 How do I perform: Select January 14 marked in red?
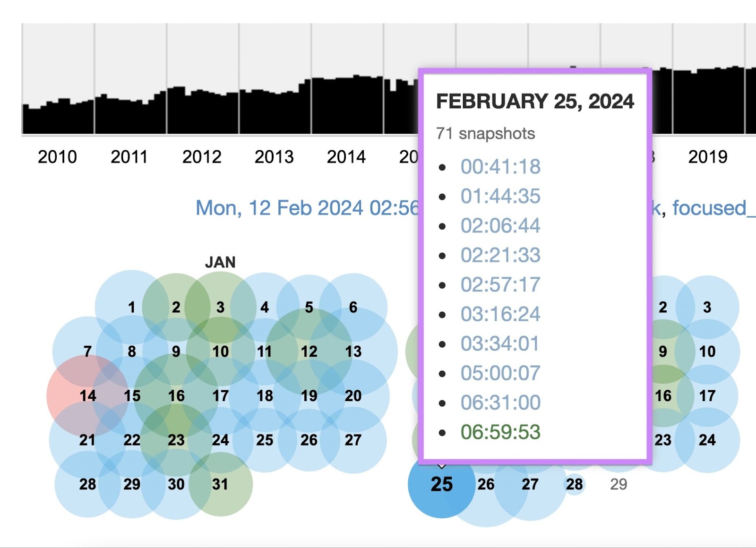click(x=87, y=396)
